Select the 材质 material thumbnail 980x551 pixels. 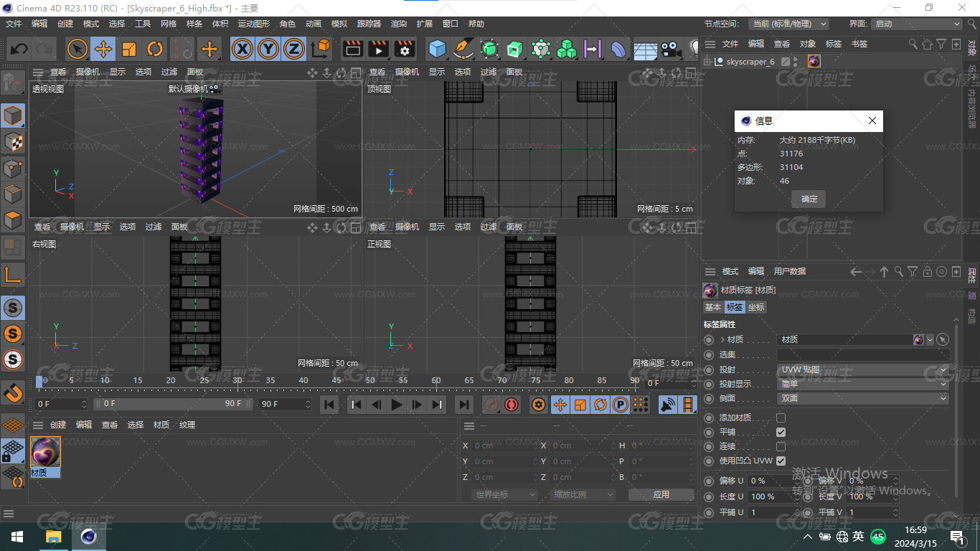coord(46,452)
